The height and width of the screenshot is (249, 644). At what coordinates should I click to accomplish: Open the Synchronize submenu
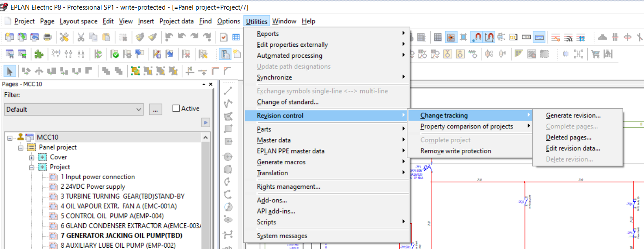click(x=327, y=77)
